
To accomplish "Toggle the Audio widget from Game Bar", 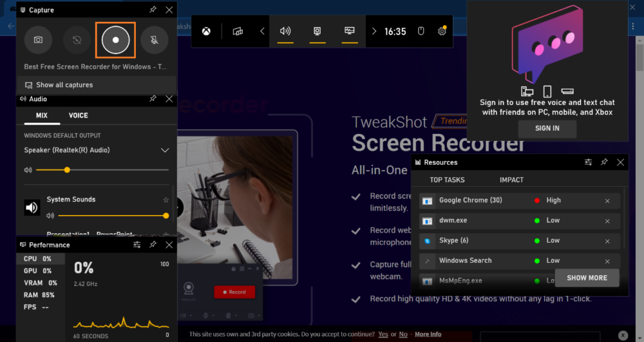I will (285, 31).
